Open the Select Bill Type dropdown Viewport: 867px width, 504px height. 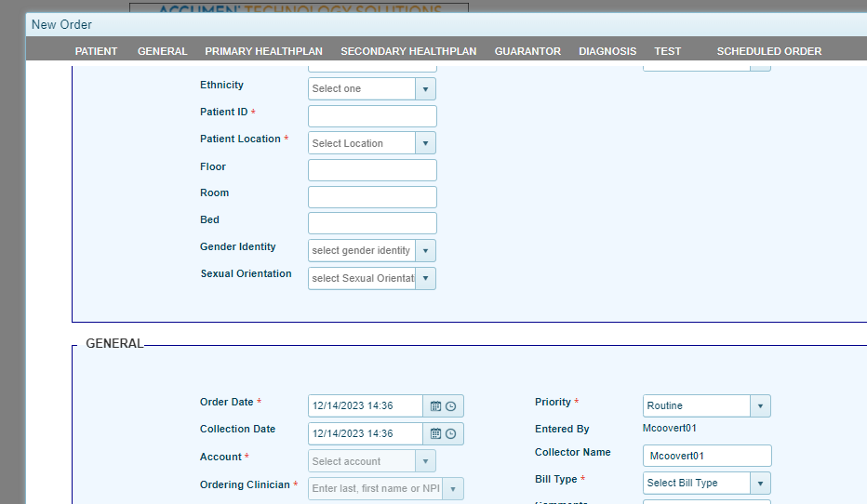coord(760,484)
